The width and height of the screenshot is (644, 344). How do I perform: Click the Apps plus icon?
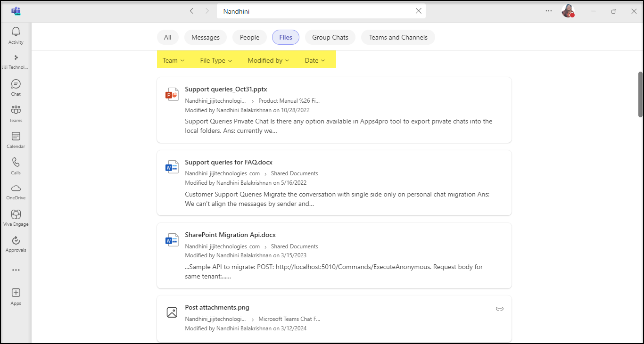pos(16,293)
